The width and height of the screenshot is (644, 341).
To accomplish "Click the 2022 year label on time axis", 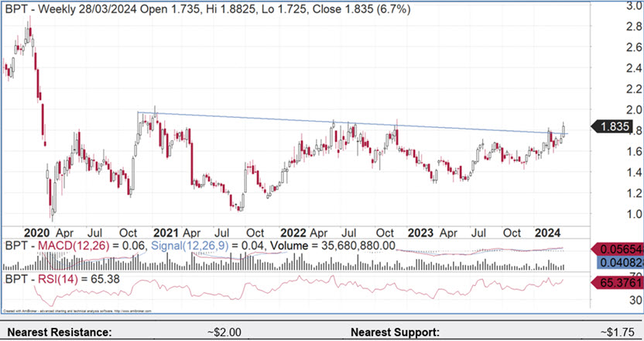I will click(293, 232).
